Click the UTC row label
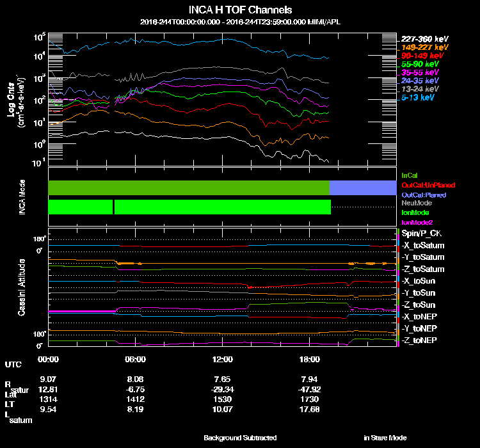 pos(13,364)
